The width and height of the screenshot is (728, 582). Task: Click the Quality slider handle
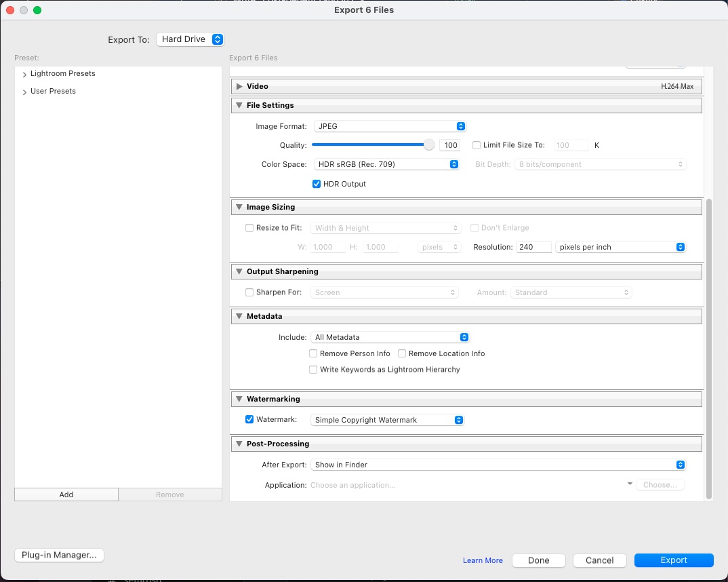(x=428, y=144)
